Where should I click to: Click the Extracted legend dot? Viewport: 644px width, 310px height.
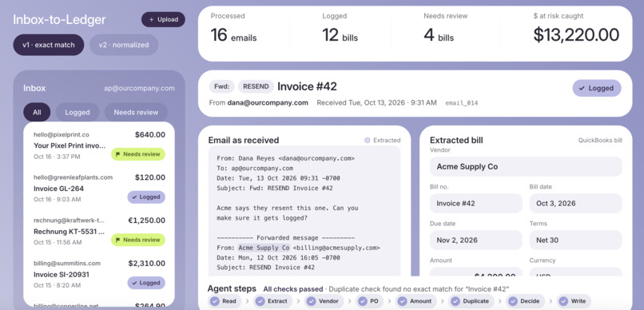368,141
